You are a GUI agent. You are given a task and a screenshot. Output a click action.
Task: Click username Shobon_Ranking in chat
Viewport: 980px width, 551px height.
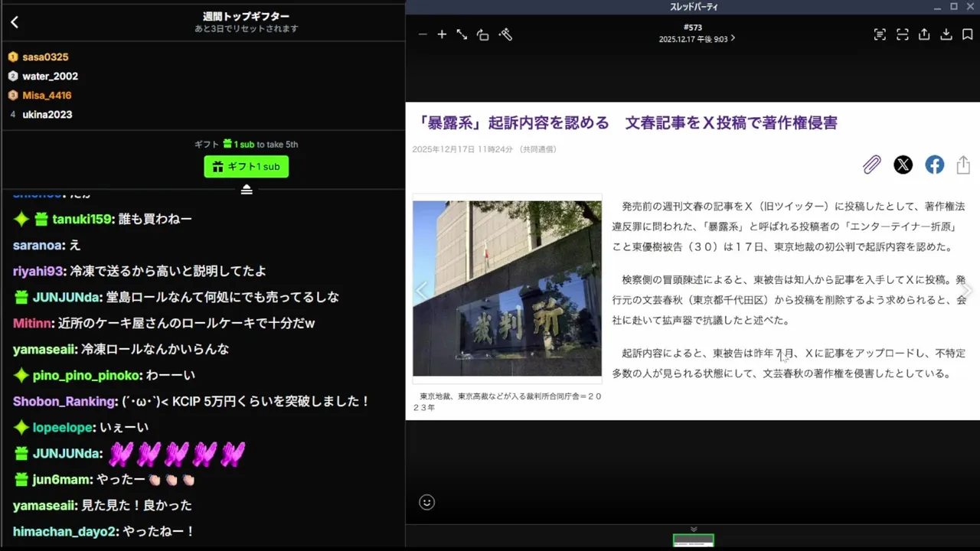tap(65, 401)
